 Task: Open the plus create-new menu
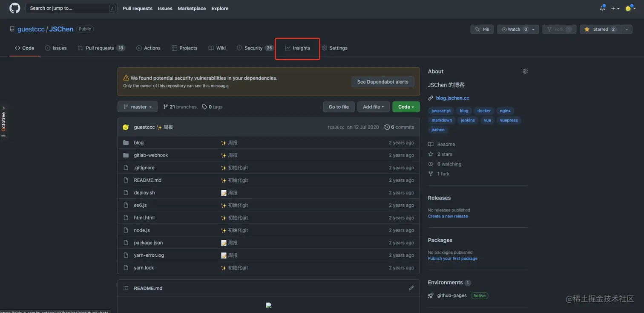point(615,8)
